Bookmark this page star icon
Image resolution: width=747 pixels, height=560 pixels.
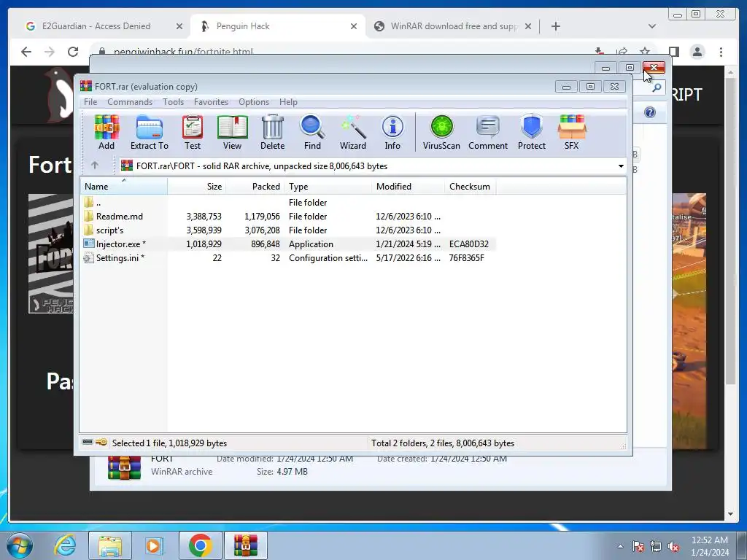tap(644, 51)
